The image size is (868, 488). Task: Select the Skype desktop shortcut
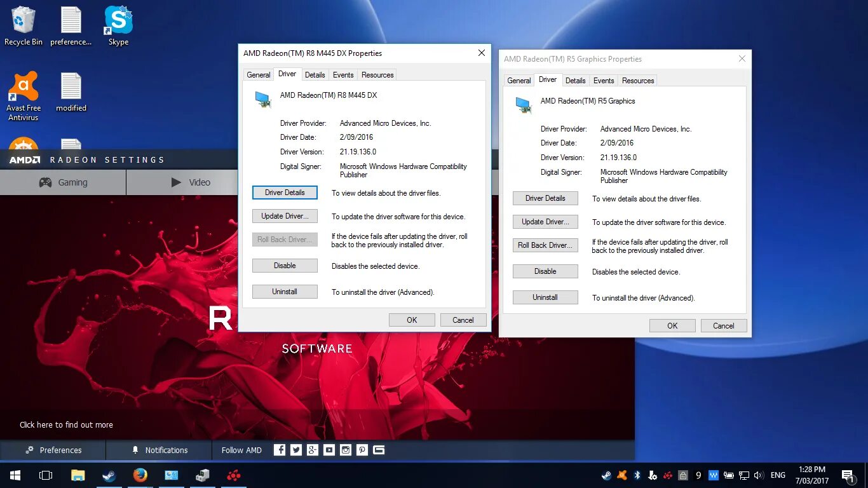pyautogui.click(x=118, y=27)
